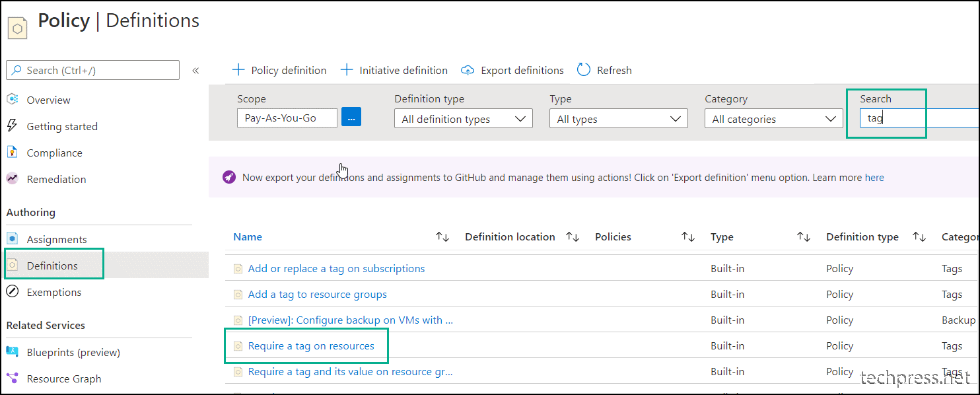Select Definitions in Authoring menu
The height and width of the screenshot is (395, 980).
click(52, 266)
